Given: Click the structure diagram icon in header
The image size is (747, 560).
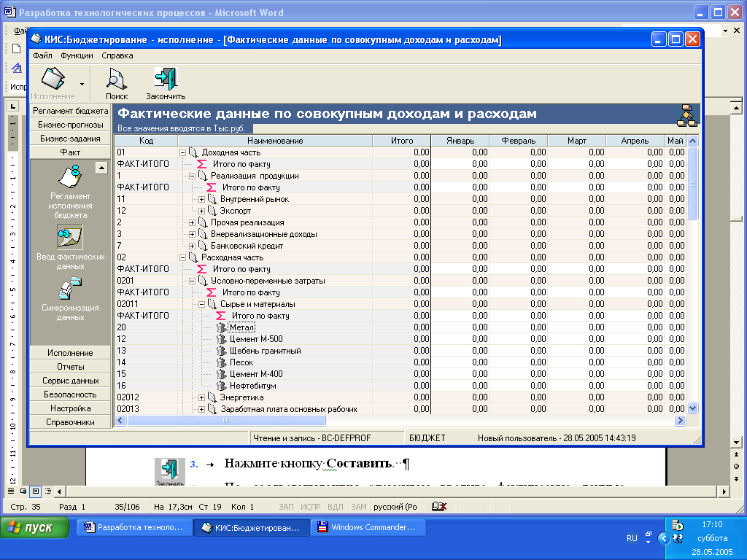Looking at the screenshot, I should [x=687, y=116].
